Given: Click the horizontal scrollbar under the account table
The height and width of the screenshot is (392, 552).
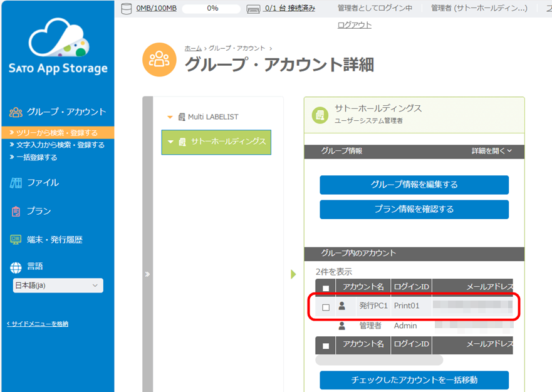Looking at the screenshot, I should (379, 360).
